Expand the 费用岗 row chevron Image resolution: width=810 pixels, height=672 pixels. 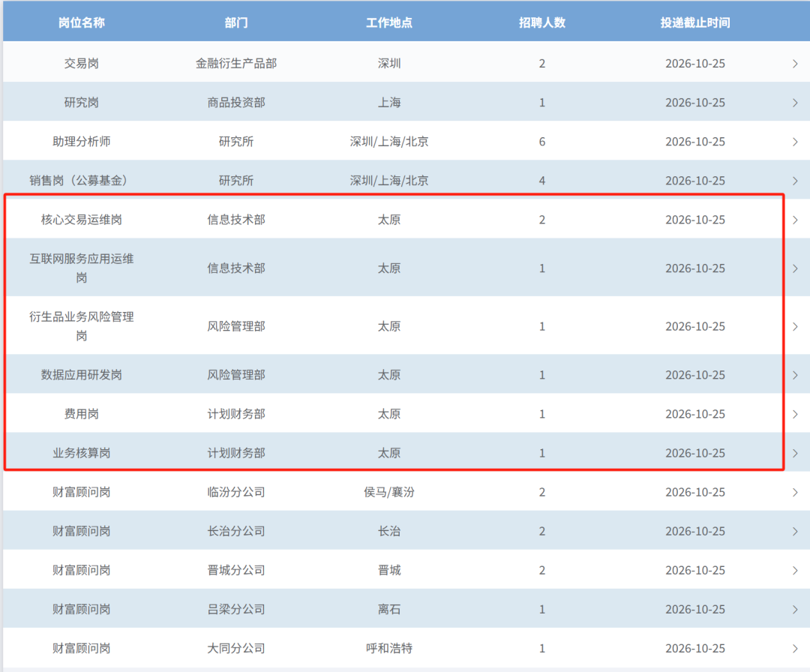coord(795,414)
